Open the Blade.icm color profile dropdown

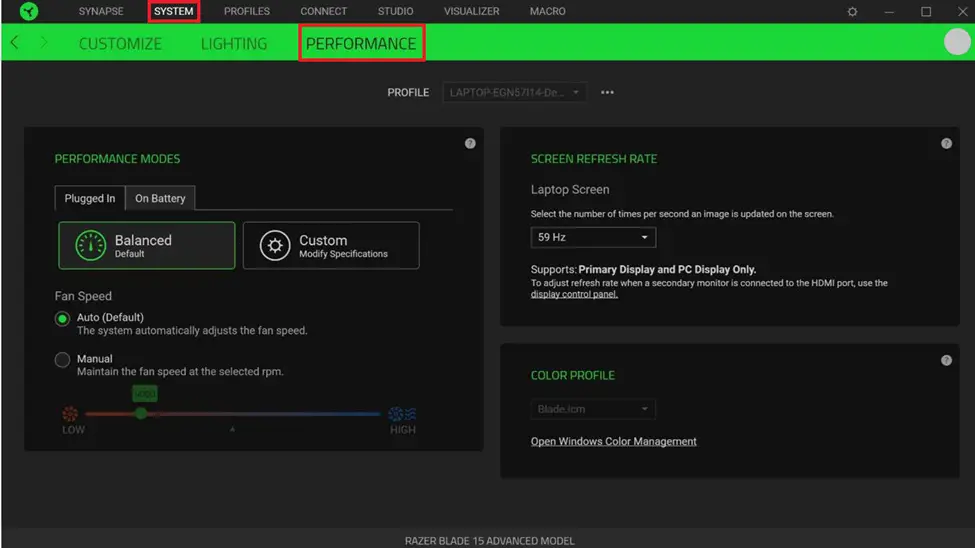(593, 409)
